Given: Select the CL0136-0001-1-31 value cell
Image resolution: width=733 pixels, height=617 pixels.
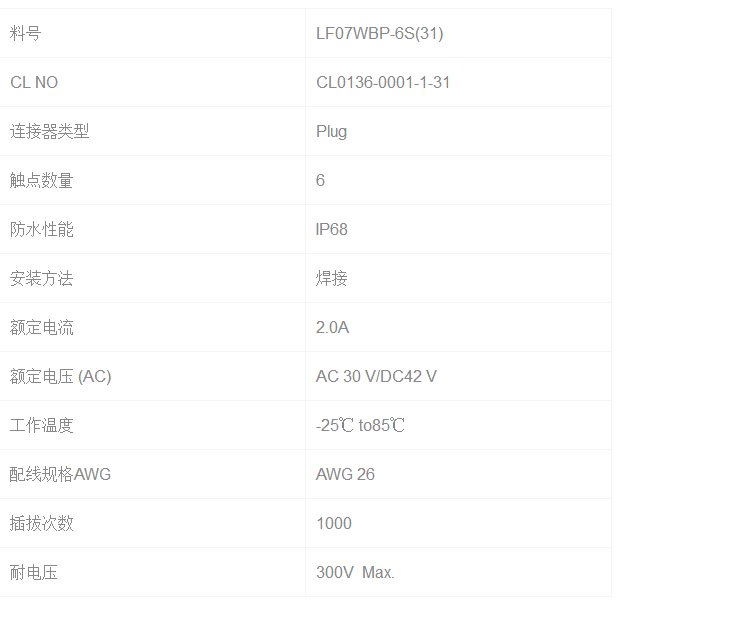Looking at the screenshot, I should coord(383,82).
